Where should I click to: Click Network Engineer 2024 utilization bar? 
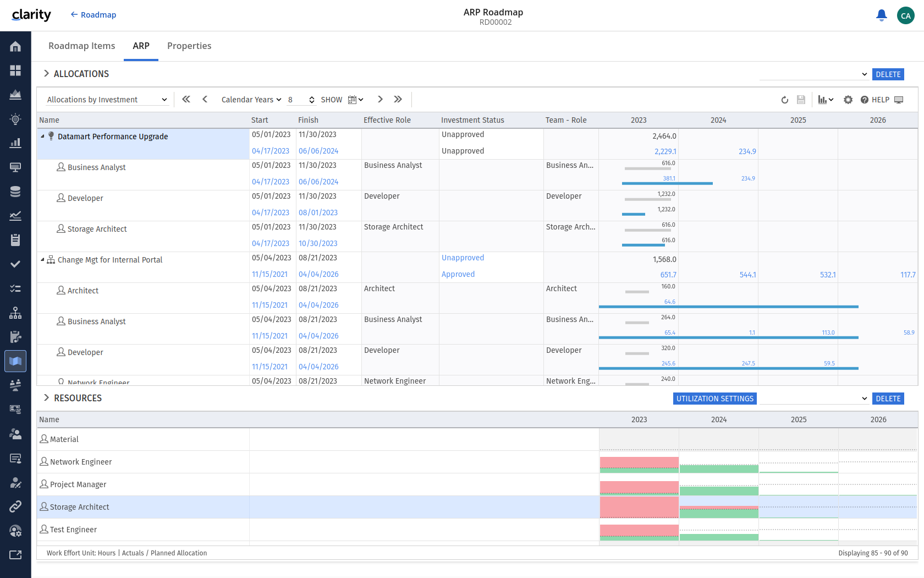tap(719, 468)
